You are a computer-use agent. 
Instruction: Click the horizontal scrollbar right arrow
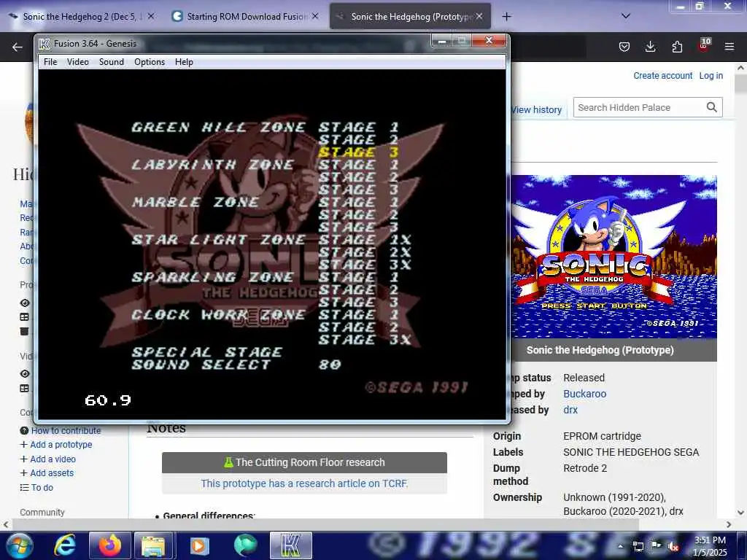pos(729,524)
